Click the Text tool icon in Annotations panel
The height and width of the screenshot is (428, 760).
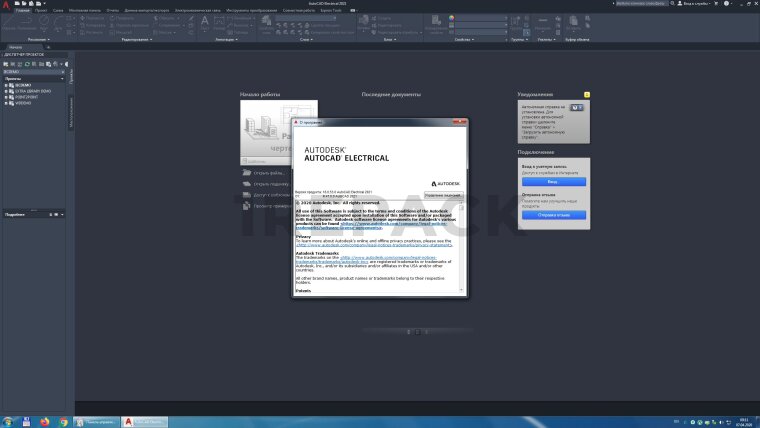coord(205,21)
